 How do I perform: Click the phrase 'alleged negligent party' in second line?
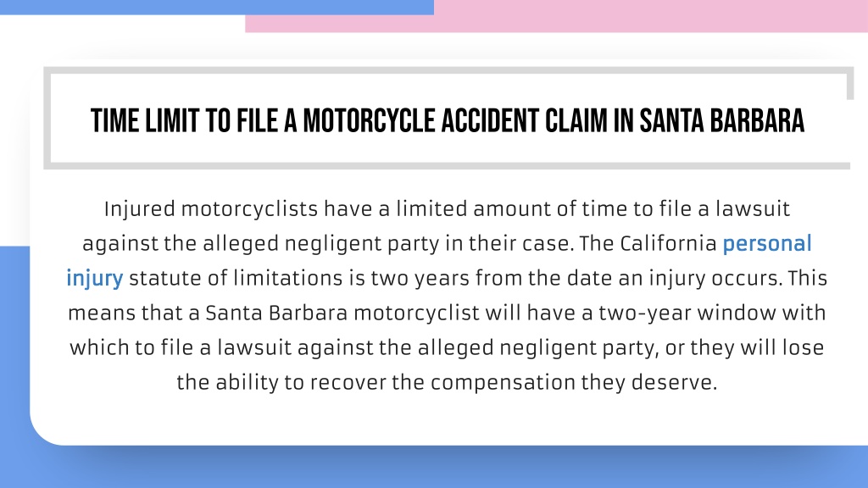[321, 244]
